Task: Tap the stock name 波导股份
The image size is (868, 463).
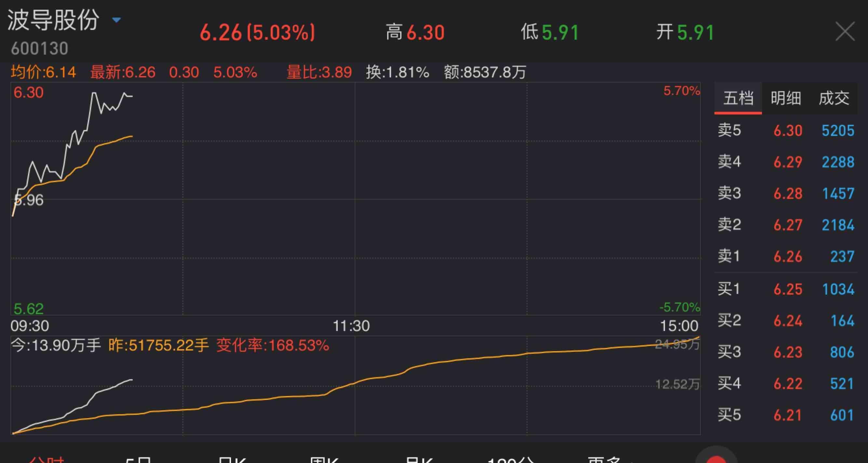Action: [x=53, y=20]
